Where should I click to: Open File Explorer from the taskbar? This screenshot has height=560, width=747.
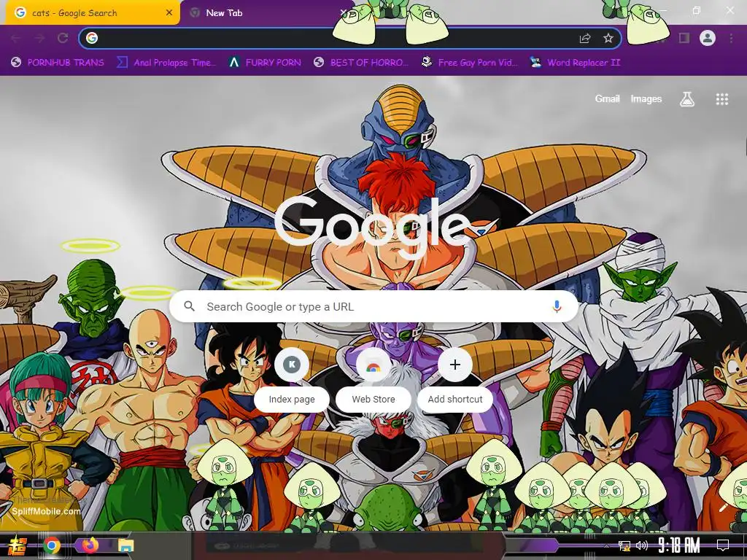point(125,545)
